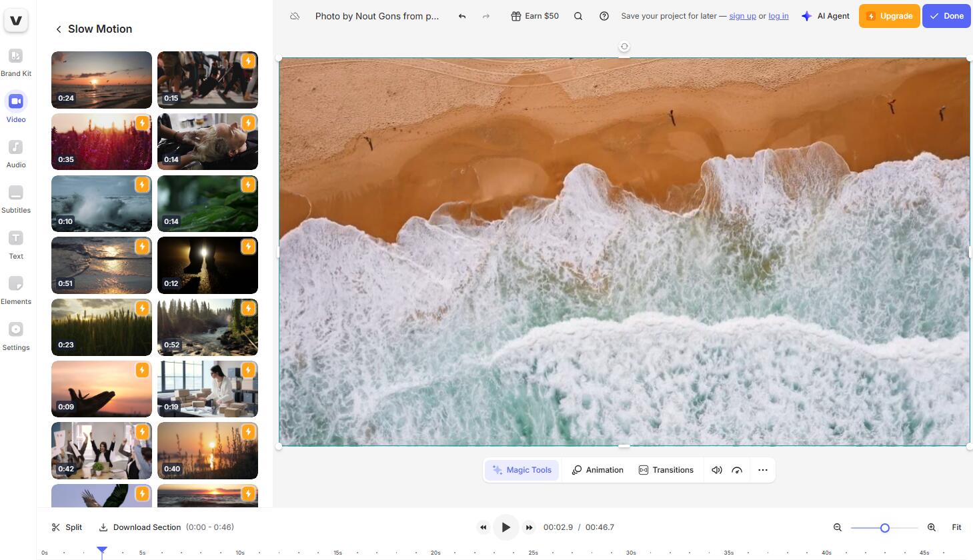The width and height of the screenshot is (973, 560).
Task: Click the blue timeline playhead marker
Action: (102, 551)
